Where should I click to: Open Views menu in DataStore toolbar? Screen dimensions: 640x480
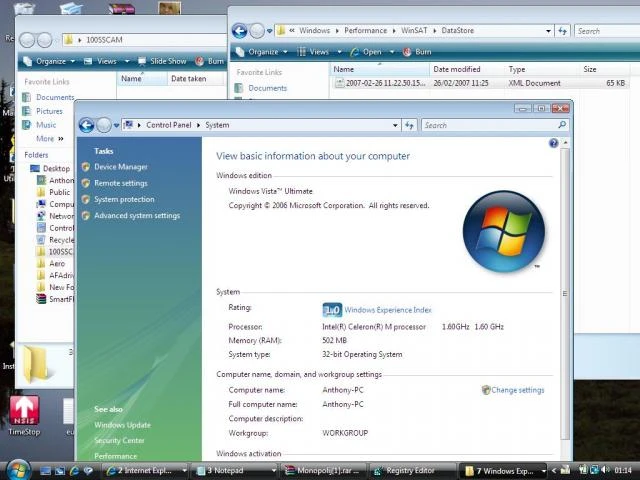(x=320, y=52)
